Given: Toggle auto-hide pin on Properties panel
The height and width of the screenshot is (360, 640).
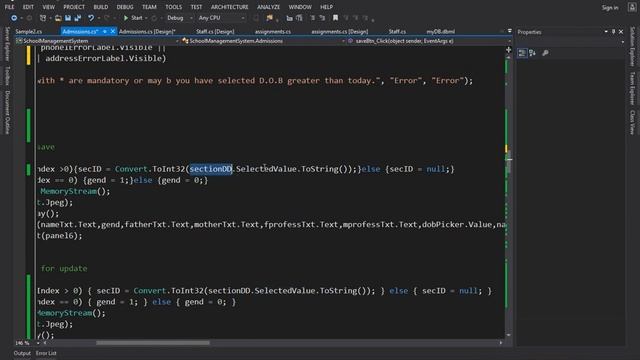Looking at the screenshot, I should 613,31.
